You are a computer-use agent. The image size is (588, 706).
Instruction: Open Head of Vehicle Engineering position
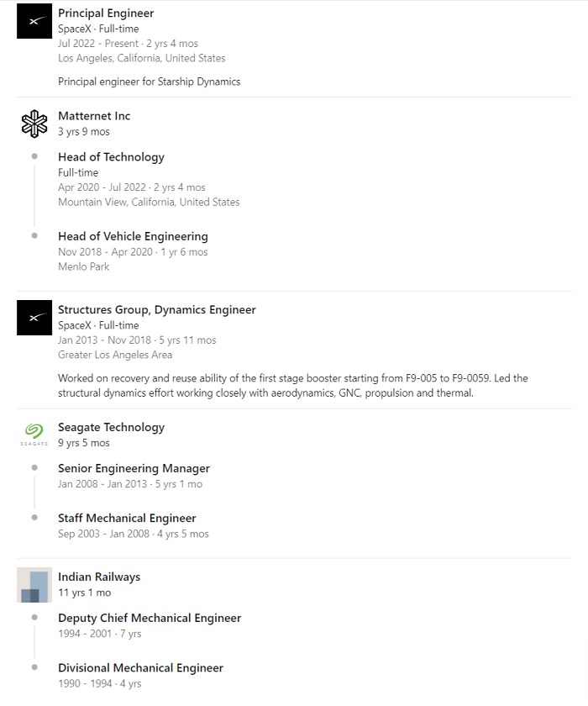point(133,236)
